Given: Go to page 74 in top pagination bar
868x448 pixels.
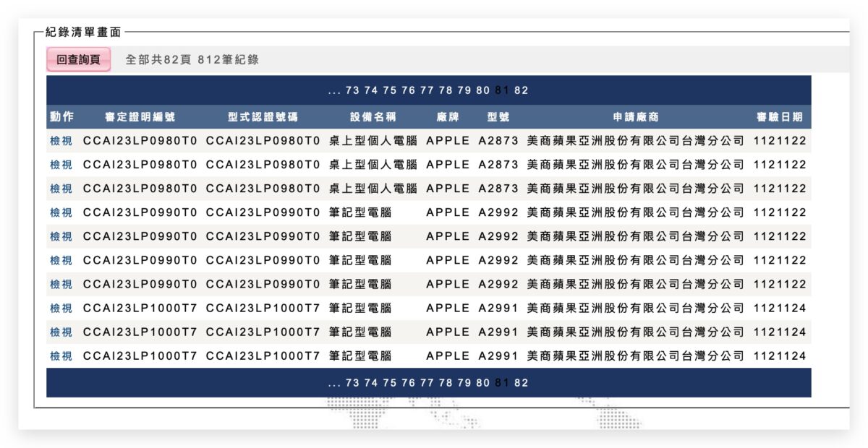Looking at the screenshot, I should point(371,90).
